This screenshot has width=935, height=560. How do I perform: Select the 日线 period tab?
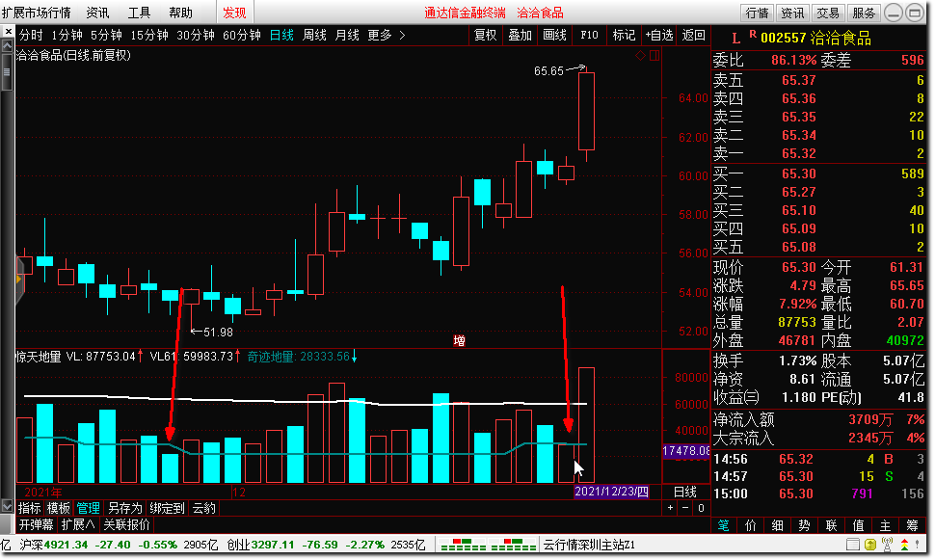pyautogui.click(x=281, y=36)
